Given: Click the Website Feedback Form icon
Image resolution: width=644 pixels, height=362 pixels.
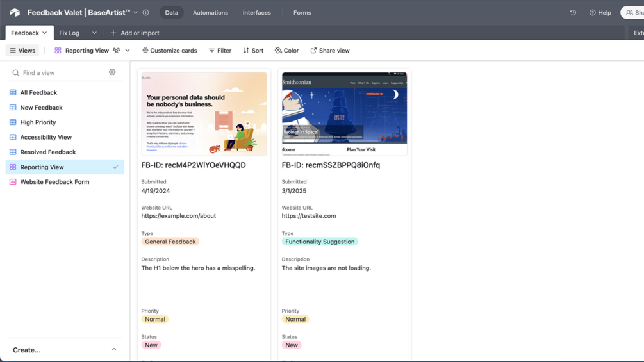Looking at the screenshot, I should [x=13, y=181].
